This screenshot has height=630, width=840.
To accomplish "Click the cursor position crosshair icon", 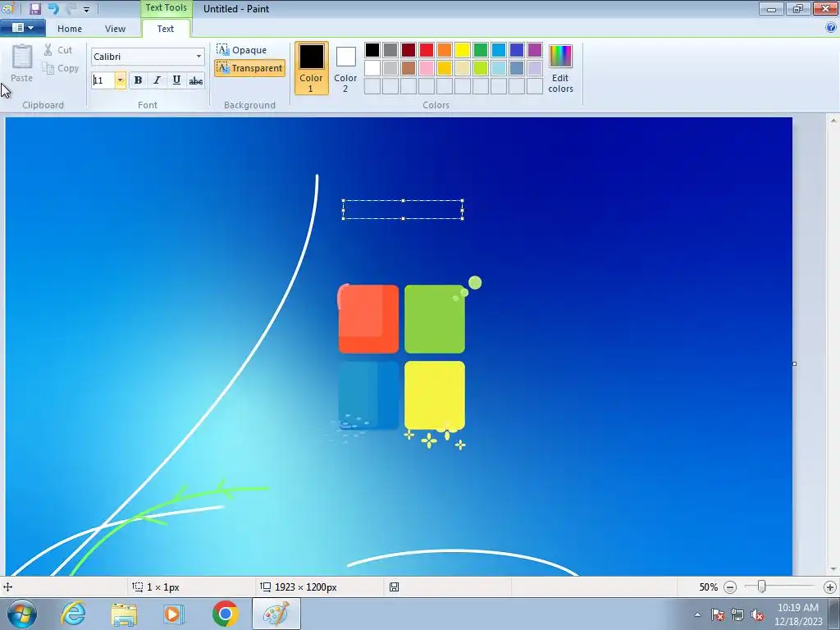I will click(x=8, y=587).
